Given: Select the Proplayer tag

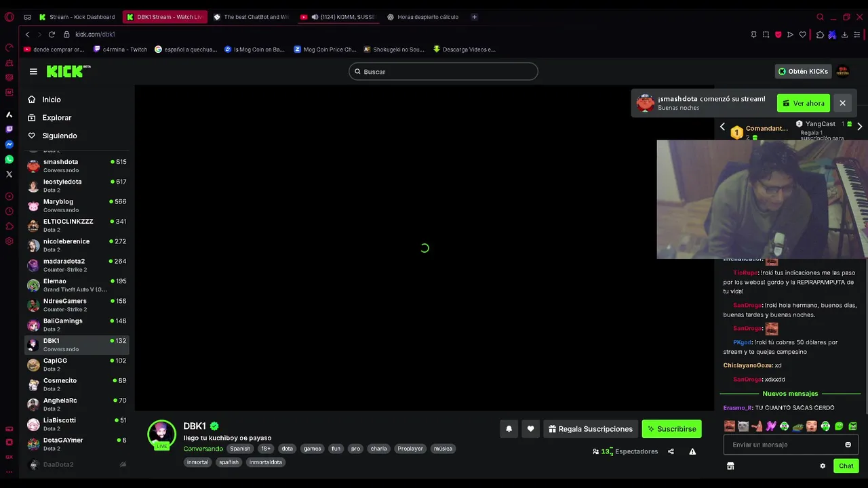Looking at the screenshot, I should tap(410, 449).
